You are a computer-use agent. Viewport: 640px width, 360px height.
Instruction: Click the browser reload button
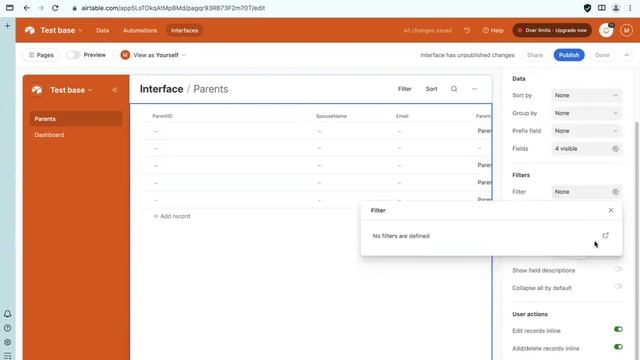[x=55, y=8]
